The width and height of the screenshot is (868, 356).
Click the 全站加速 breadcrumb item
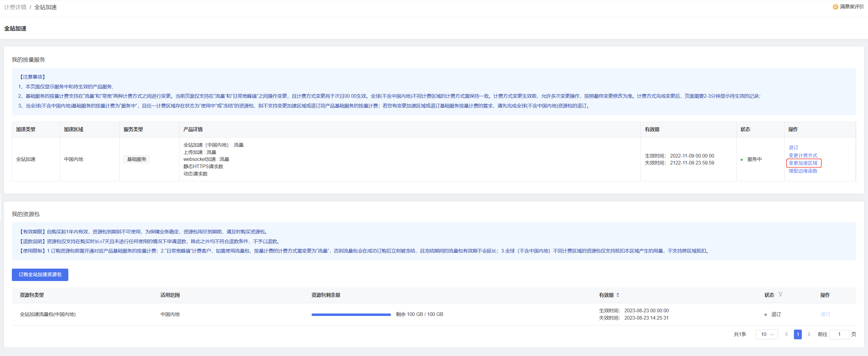point(46,7)
